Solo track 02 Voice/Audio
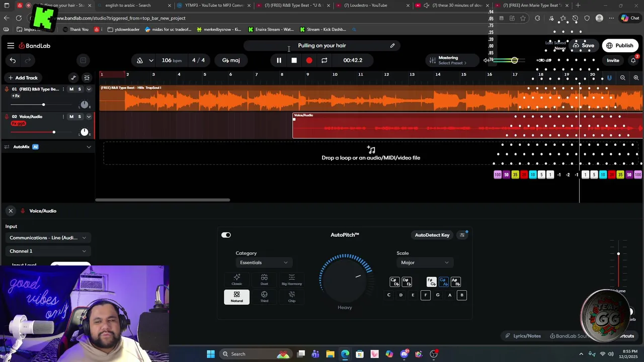This screenshot has width=644, height=362. [79, 117]
